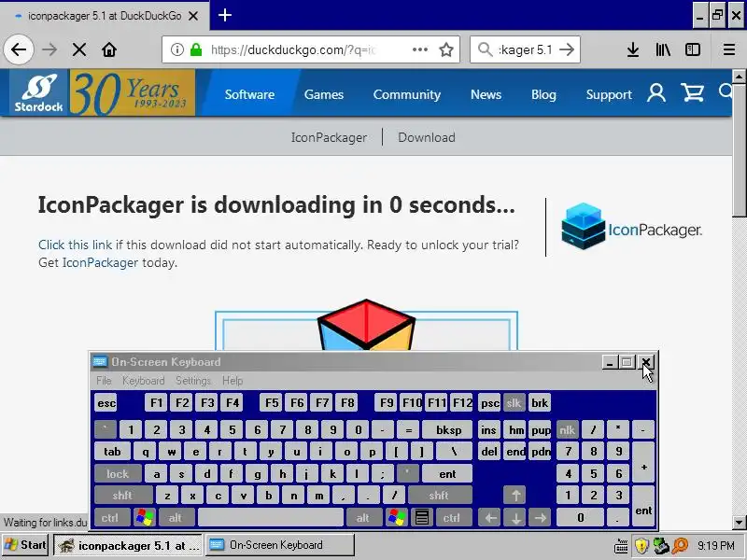Open the Support navigation menu

pyautogui.click(x=609, y=94)
